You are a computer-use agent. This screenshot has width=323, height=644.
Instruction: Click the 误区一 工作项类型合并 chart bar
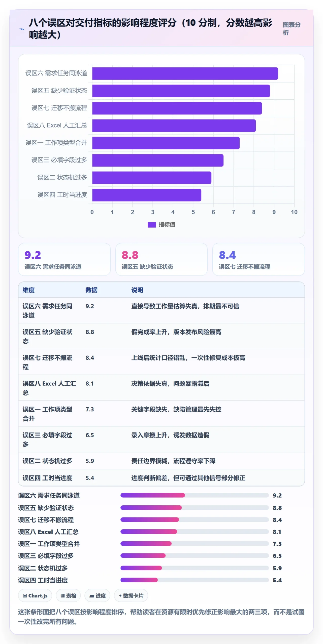166,143
